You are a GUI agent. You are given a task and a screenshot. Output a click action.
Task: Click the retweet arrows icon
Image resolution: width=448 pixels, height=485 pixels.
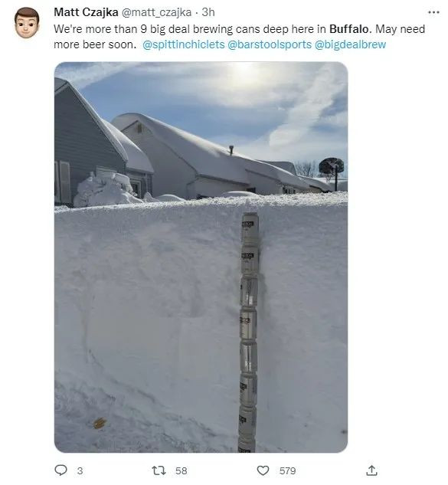point(159,470)
